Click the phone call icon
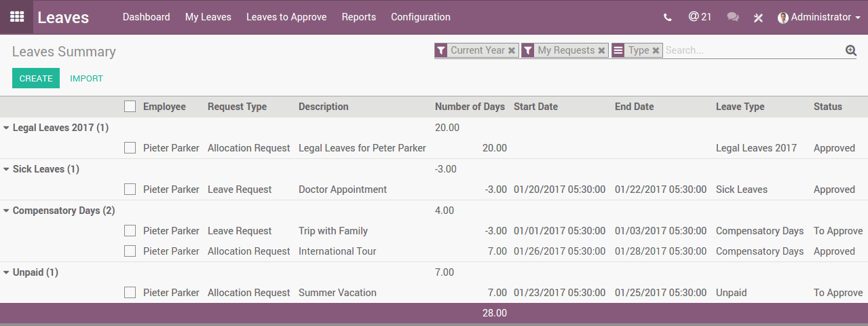Screen dimensions: 868x326 click(668, 18)
